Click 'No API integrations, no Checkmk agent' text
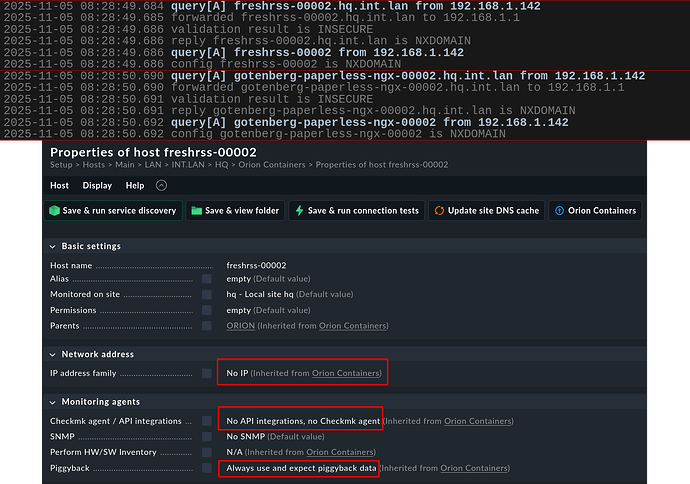690x484 pixels. [x=303, y=421]
